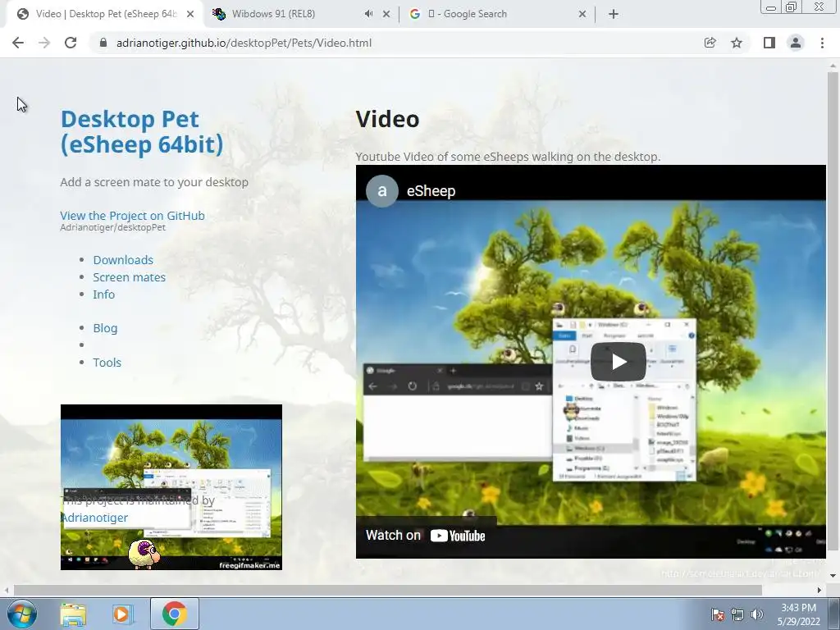
Task: Click the eSheep channel avatar icon
Action: click(382, 190)
